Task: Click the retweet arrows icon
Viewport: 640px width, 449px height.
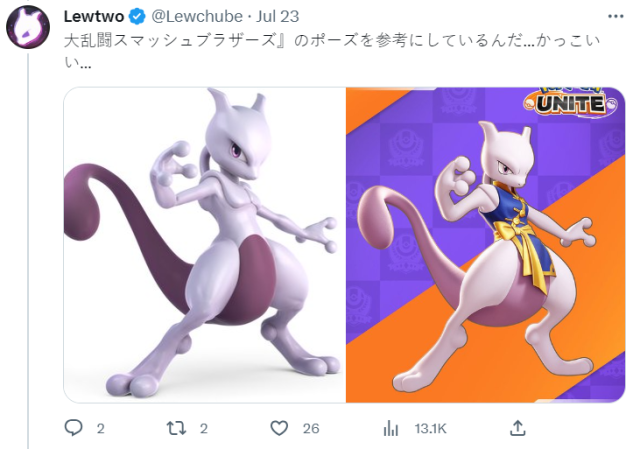Action: point(176,428)
